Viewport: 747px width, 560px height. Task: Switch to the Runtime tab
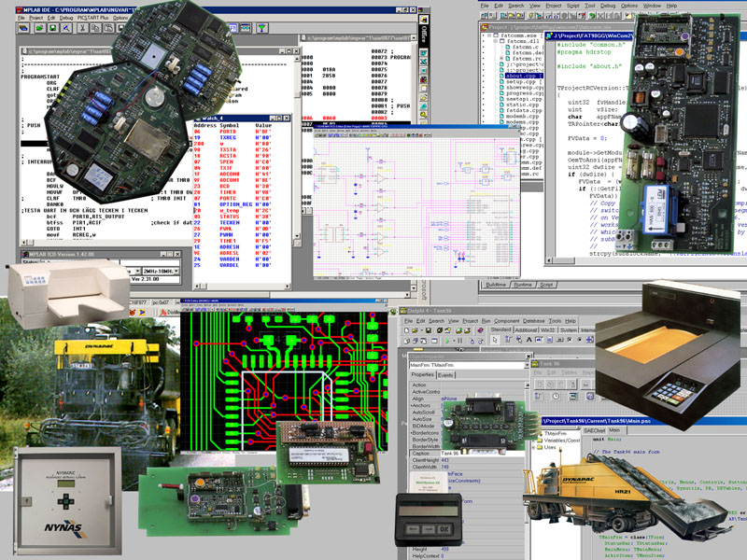[523, 285]
